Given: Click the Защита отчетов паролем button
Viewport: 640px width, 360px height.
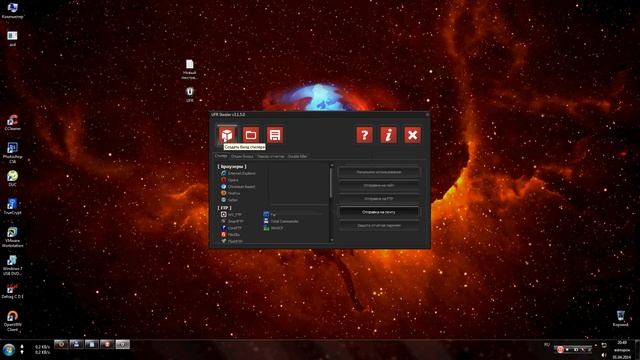Looking at the screenshot, I should (379, 225).
